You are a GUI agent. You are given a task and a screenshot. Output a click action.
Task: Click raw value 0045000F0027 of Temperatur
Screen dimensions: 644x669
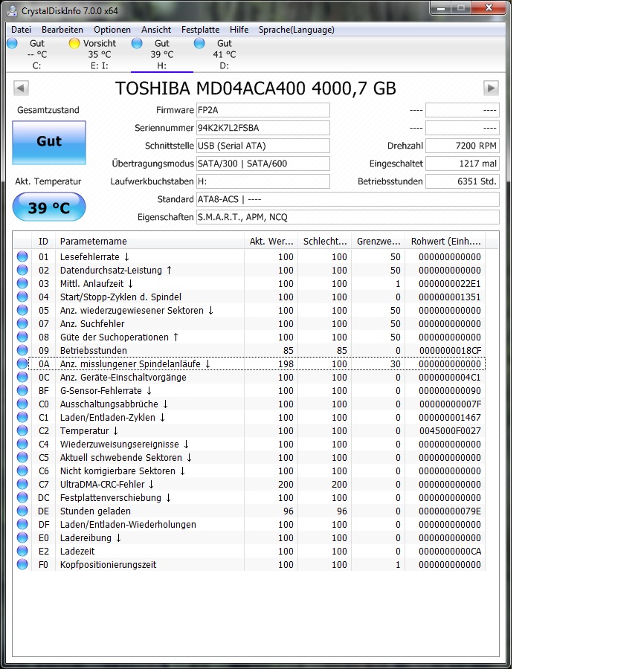pos(450,431)
